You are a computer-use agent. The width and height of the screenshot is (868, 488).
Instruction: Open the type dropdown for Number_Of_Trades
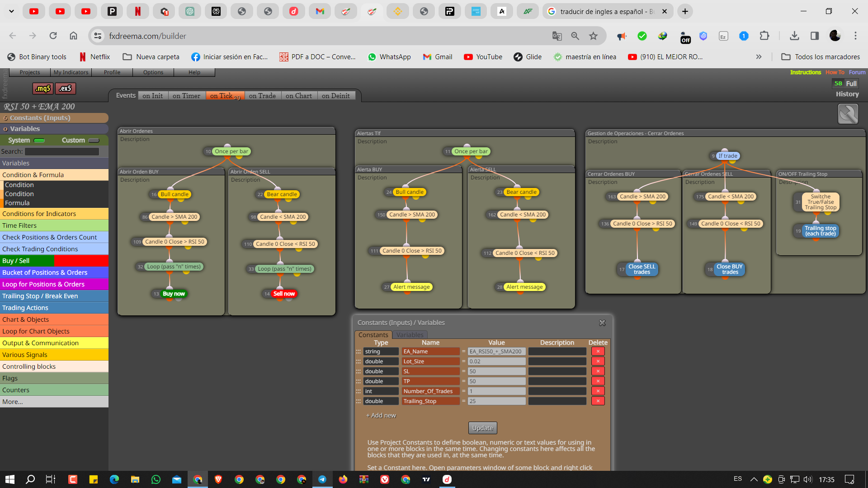tap(381, 391)
